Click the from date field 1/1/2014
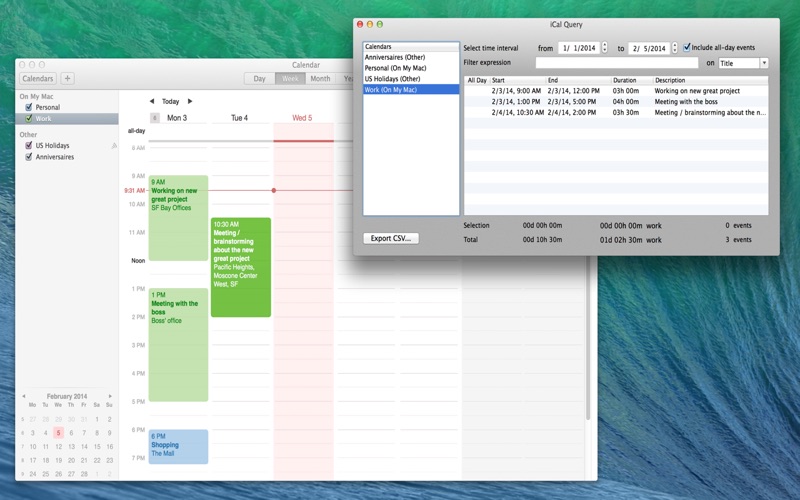 pos(579,48)
